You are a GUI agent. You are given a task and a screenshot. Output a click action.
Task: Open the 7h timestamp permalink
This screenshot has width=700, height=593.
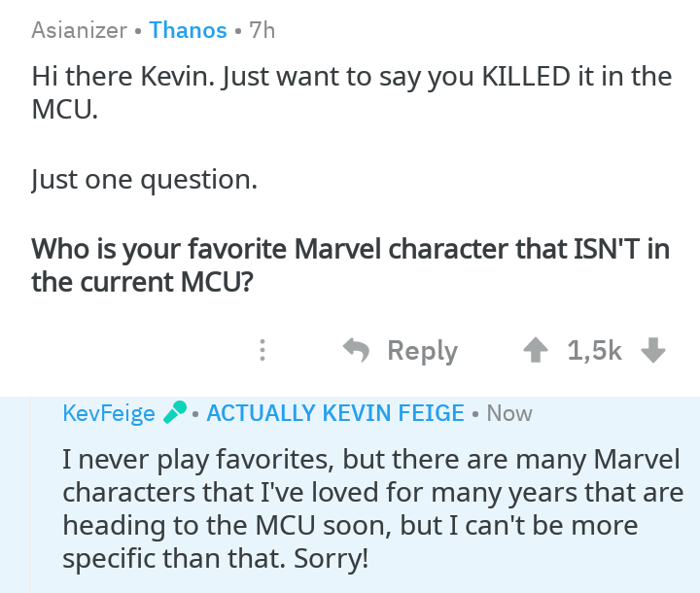point(262,30)
